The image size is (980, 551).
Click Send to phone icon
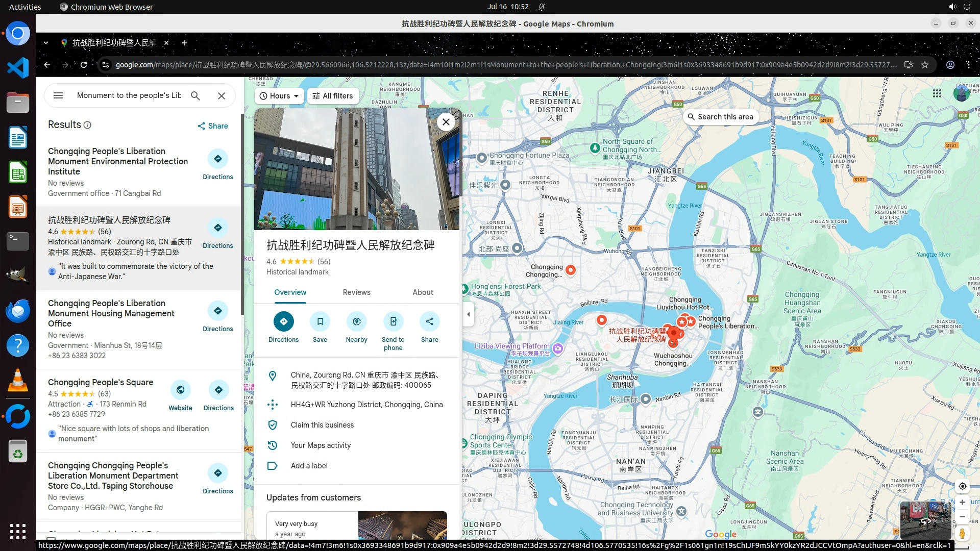coord(393,321)
